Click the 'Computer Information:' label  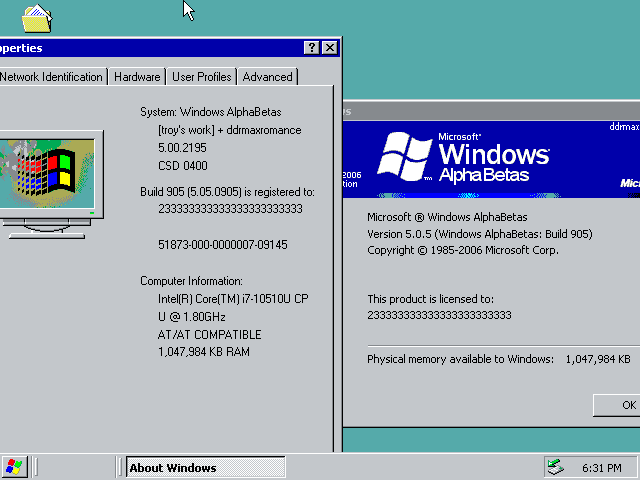click(x=191, y=281)
